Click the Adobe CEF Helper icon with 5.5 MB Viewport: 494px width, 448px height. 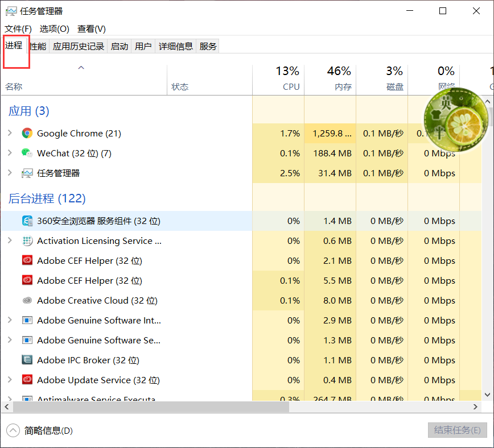[27, 280]
